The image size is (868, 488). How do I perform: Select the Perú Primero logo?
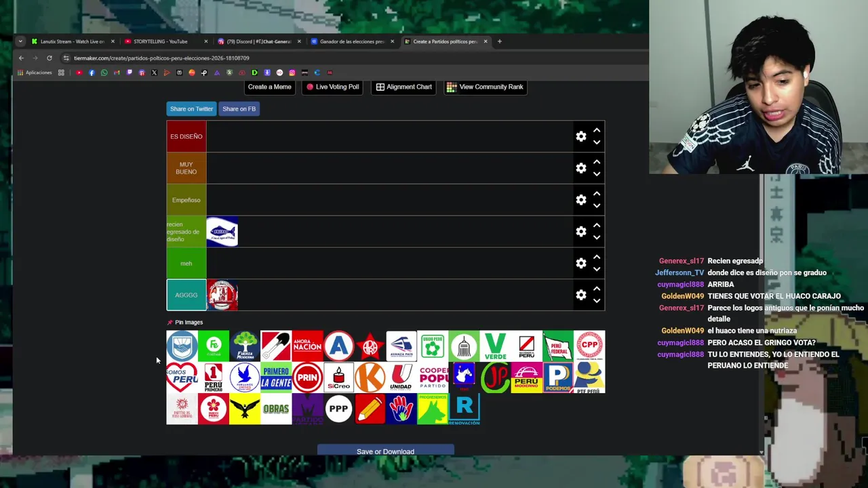pyautogui.click(x=214, y=378)
